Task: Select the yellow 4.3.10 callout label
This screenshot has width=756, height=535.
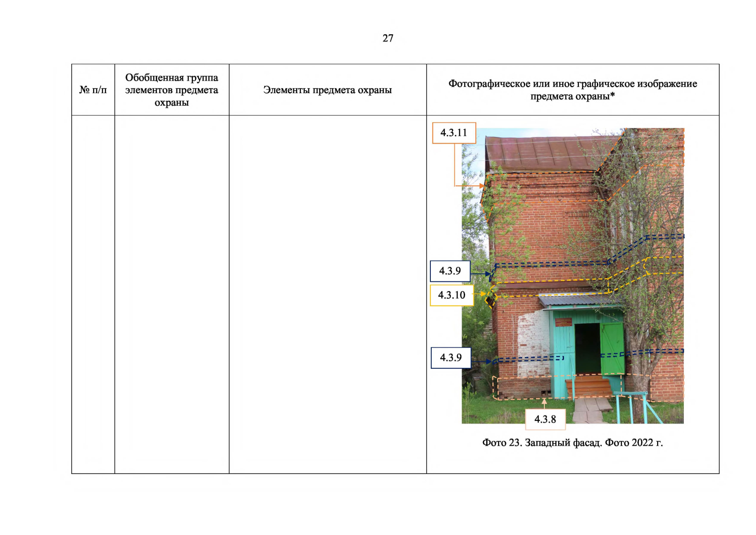Action: [x=451, y=295]
